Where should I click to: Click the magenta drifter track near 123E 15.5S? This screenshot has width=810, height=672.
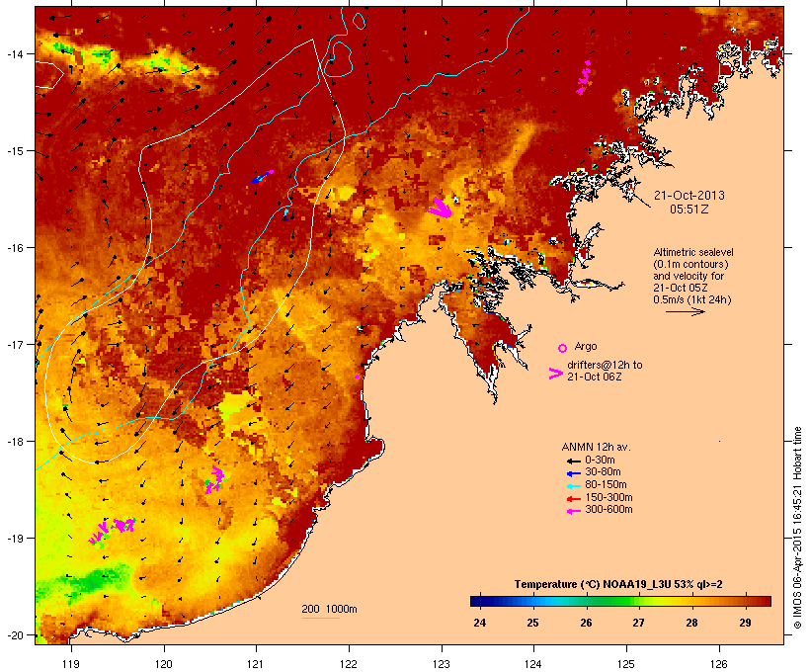[x=440, y=208]
